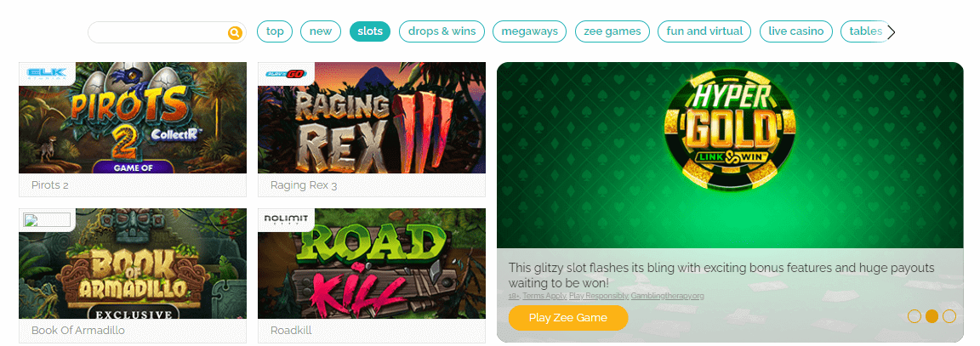Click inside the game search field
The image size is (980, 346).
(159, 32)
